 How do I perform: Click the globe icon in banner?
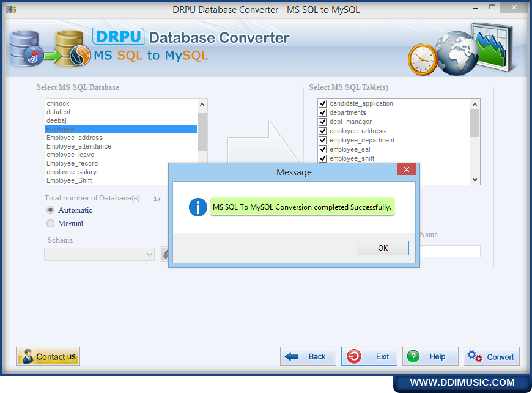(457, 53)
